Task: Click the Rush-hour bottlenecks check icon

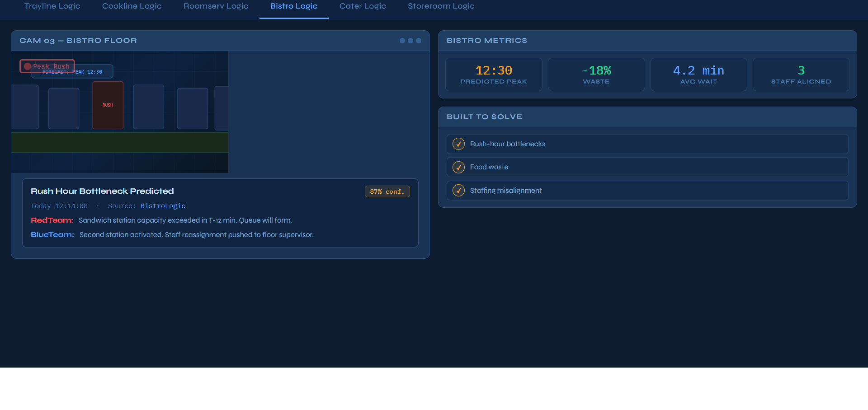Action: click(x=458, y=144)
